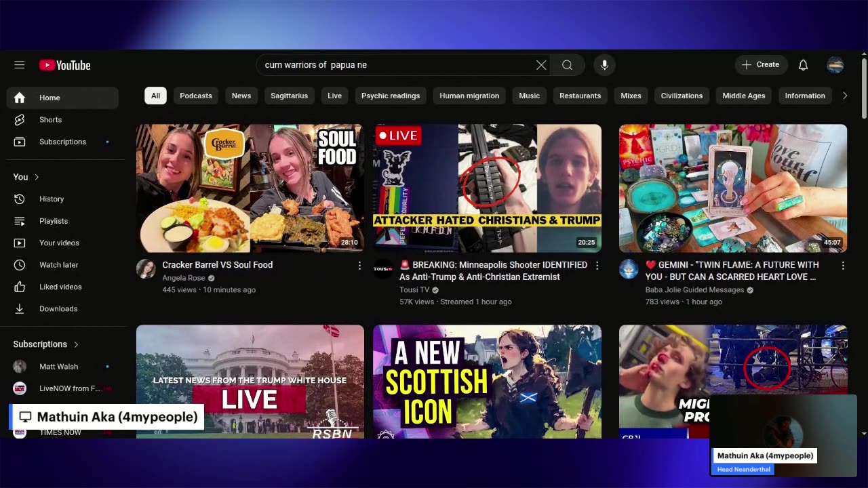This screenshot has height=488, width=868.
Task: Open Tousi TV channel avatar
Action: pyautogui.click(x=383, y=269)
